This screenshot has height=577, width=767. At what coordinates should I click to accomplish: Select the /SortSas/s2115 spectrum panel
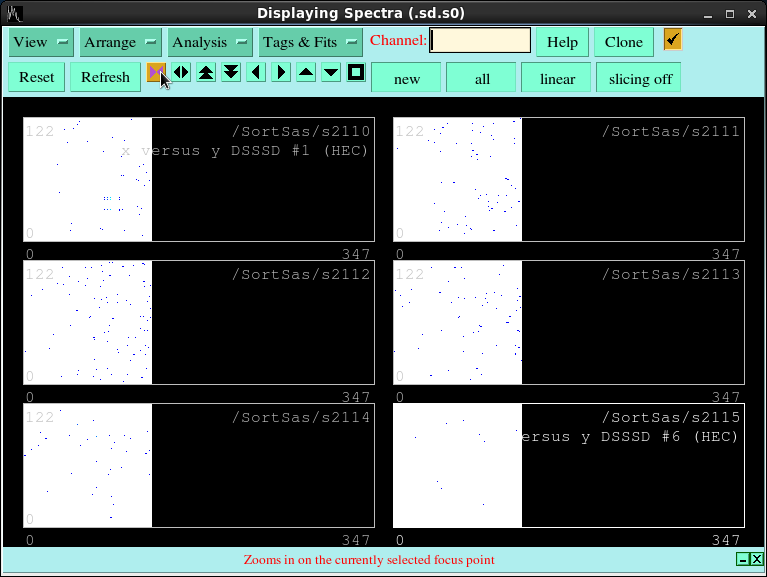569,466
